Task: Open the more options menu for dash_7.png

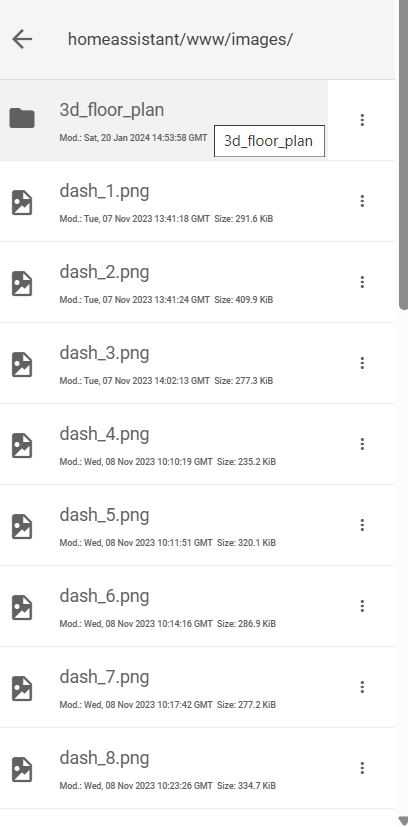Action: tap(362, 687)
